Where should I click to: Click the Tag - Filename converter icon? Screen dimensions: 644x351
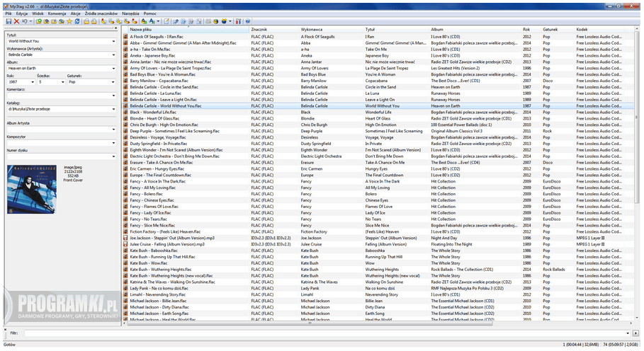pos(103,21)
